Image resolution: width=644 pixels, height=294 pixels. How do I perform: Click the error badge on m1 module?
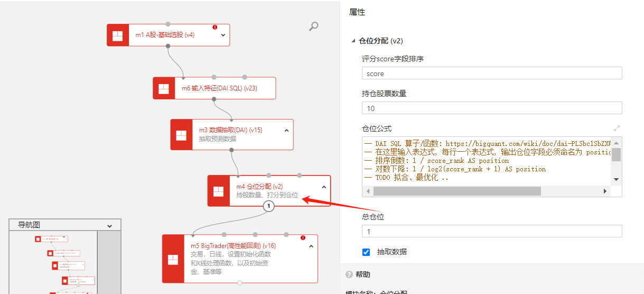point(215,27)
